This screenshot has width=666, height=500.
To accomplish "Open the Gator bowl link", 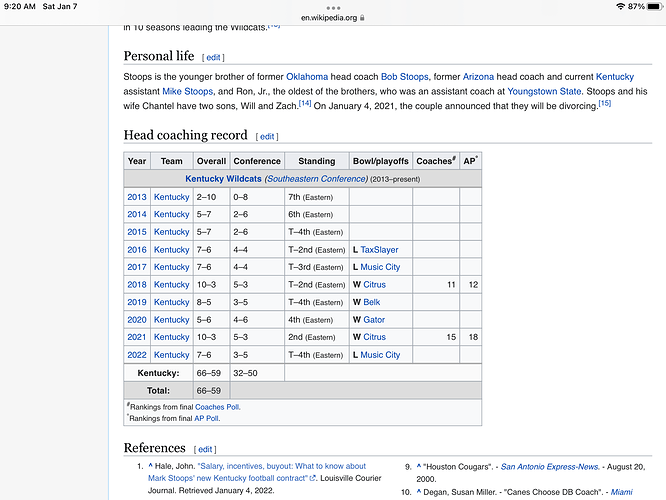I will 374,320.
